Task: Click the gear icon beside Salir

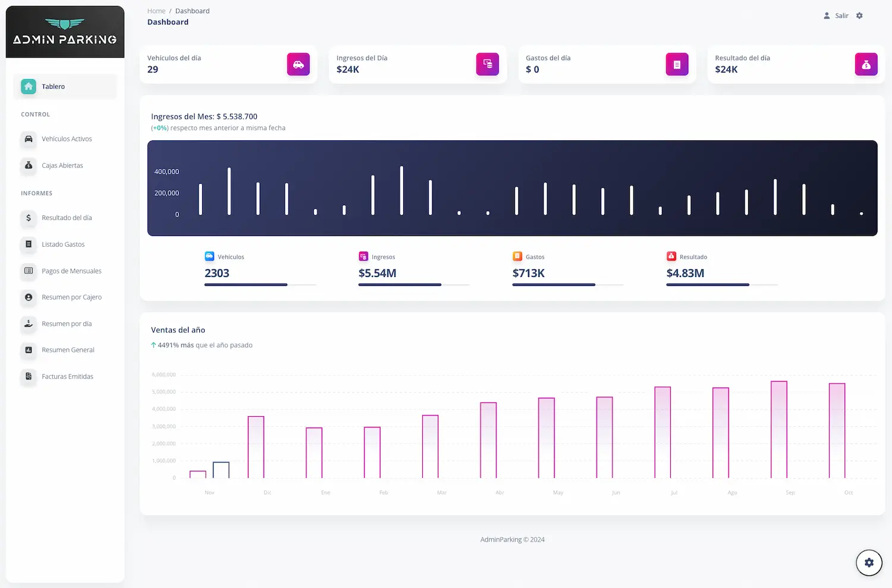Action: click(859, 16)
